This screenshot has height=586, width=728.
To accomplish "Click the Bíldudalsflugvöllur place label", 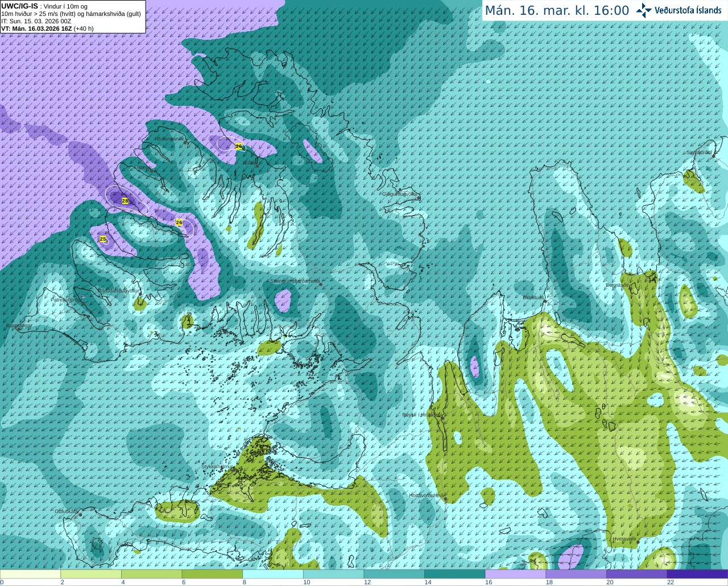I will 118,290.
